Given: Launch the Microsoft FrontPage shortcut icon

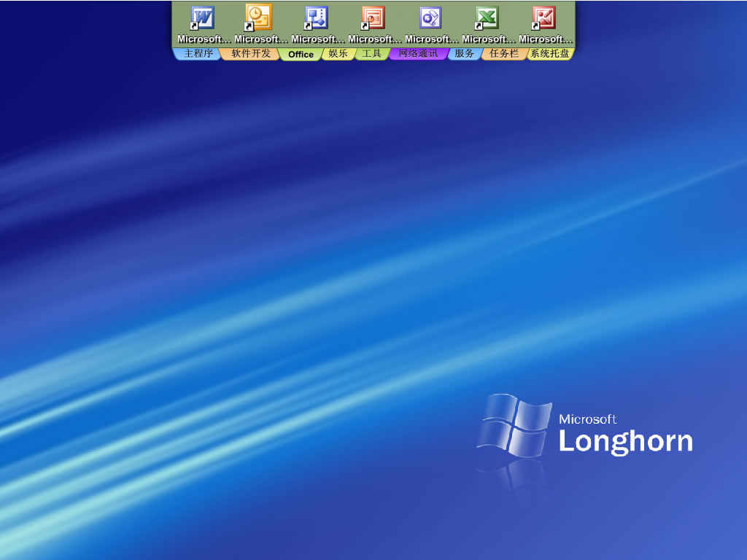Looking at the screenshot, I should pyautogui.click(x=430, y=18).
